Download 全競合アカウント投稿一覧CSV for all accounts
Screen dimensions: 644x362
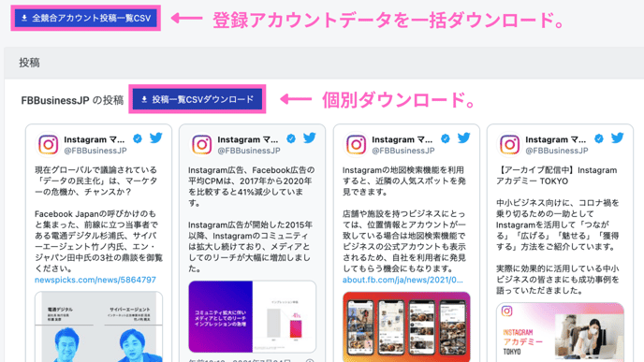tap(86, 18)
